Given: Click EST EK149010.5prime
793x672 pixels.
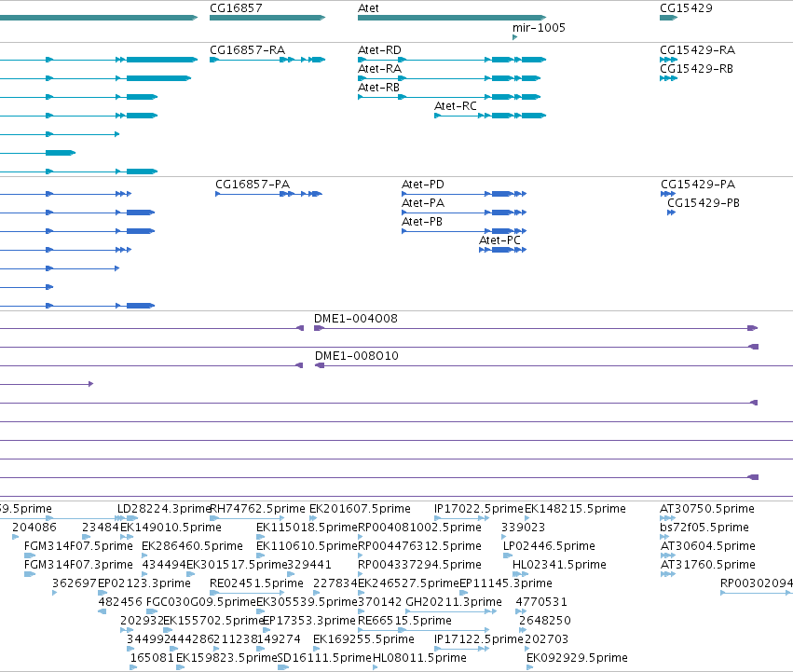Looking at the screenshot, I should click(171, 528).
